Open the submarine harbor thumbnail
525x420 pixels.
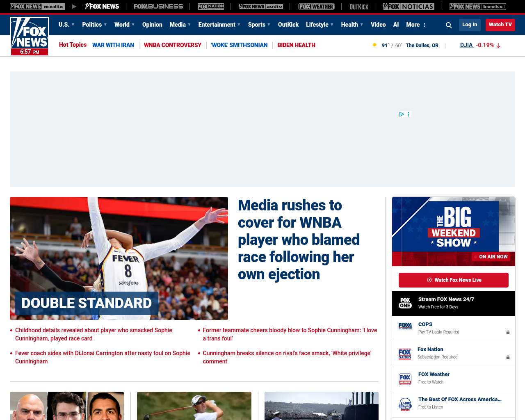322,406
